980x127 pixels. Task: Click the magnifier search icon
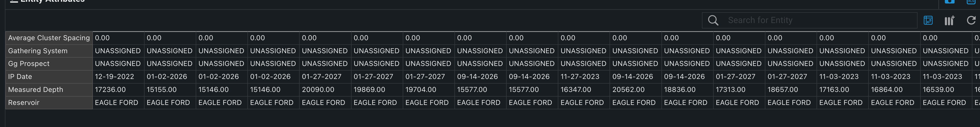[x=713, y=20]
